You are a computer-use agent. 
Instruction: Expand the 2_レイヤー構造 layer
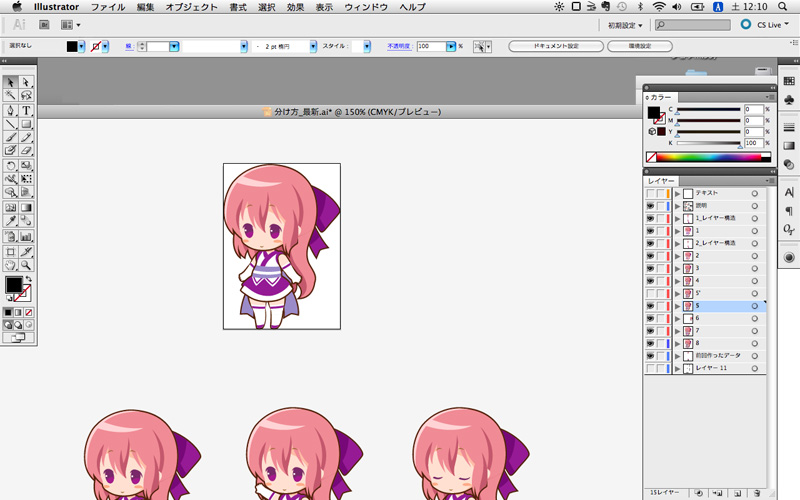pyautogui.click(x=678, y=243)
